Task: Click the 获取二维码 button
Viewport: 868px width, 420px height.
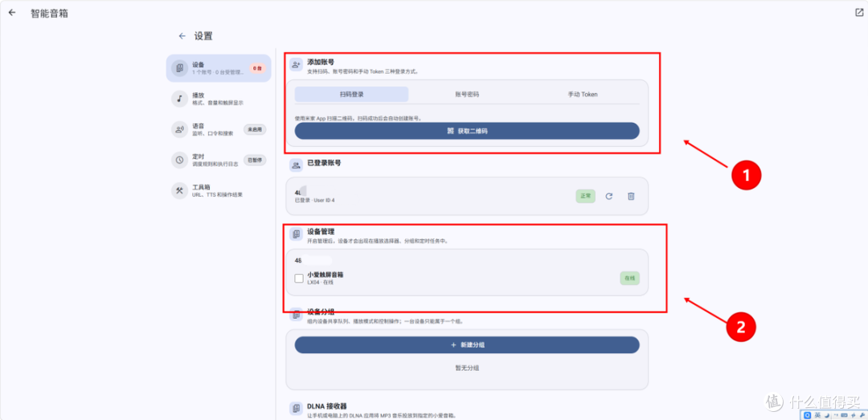Action: [467, 131]
